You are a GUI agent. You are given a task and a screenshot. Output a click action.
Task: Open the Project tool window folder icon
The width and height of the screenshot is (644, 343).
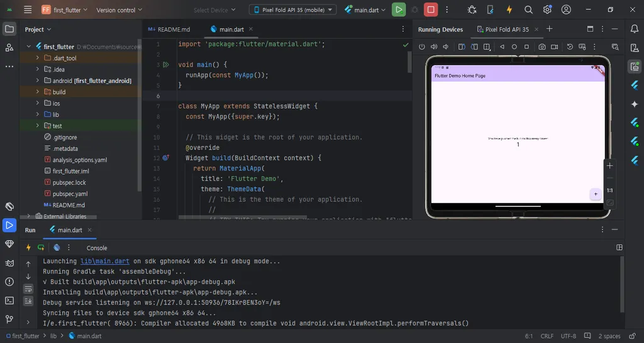[x=9, y=29]
